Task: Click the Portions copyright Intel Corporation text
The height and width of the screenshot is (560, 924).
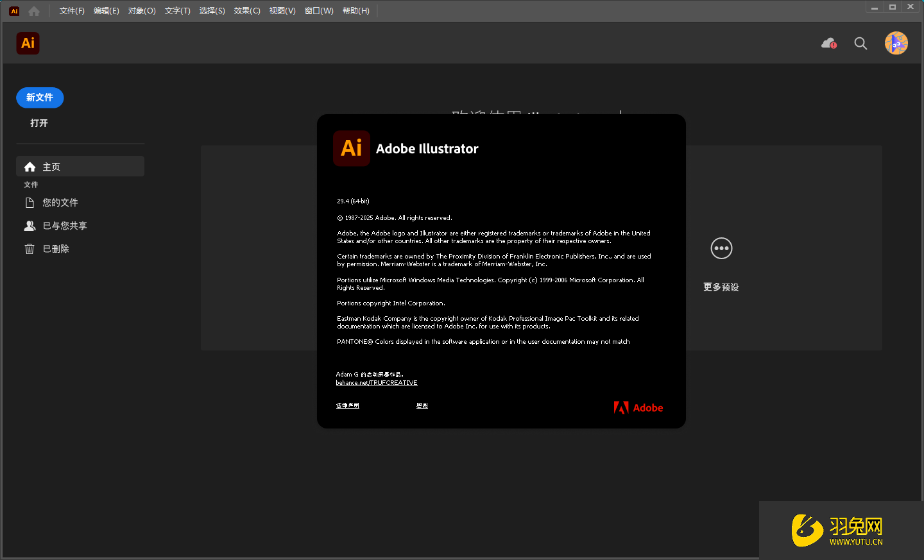Action: 391,303
